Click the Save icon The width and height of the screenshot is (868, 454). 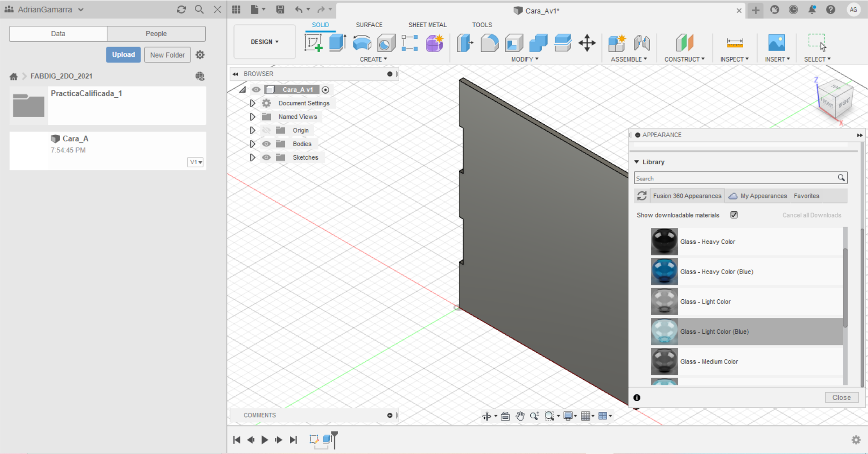pos(280,9)
